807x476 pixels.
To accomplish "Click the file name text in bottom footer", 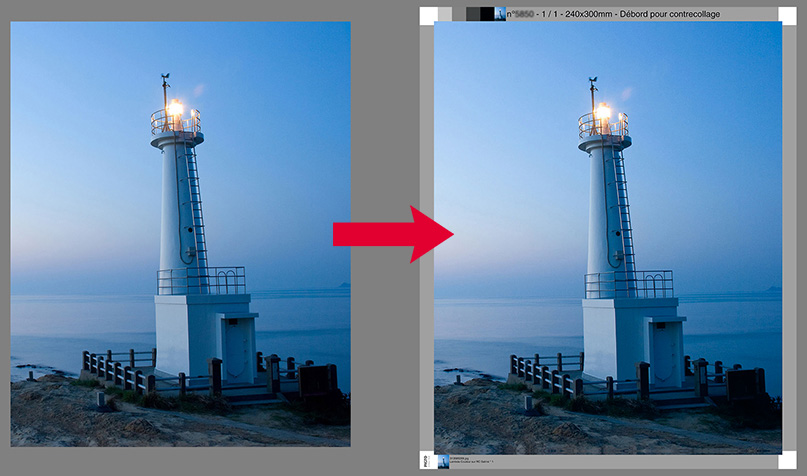I will pos(463,459).
